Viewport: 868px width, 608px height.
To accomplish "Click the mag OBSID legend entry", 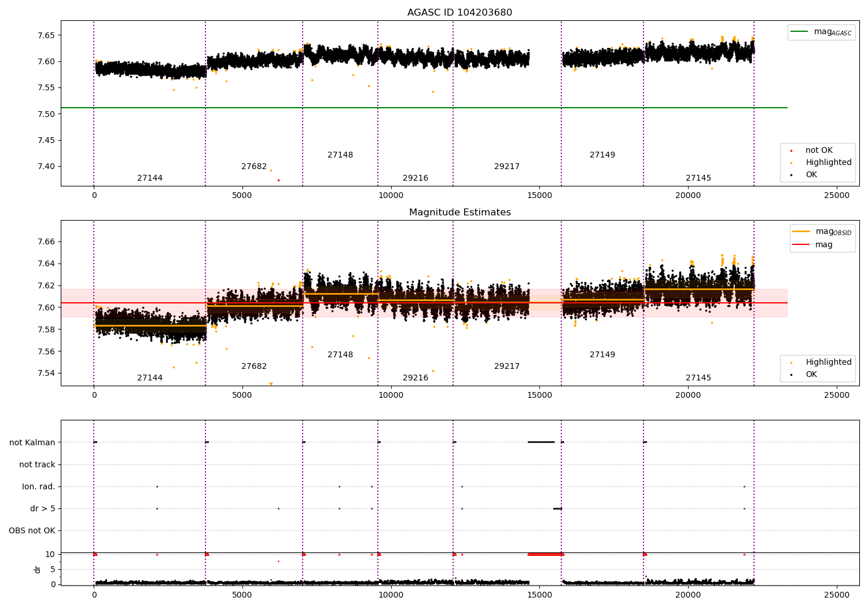I will 822,232.
